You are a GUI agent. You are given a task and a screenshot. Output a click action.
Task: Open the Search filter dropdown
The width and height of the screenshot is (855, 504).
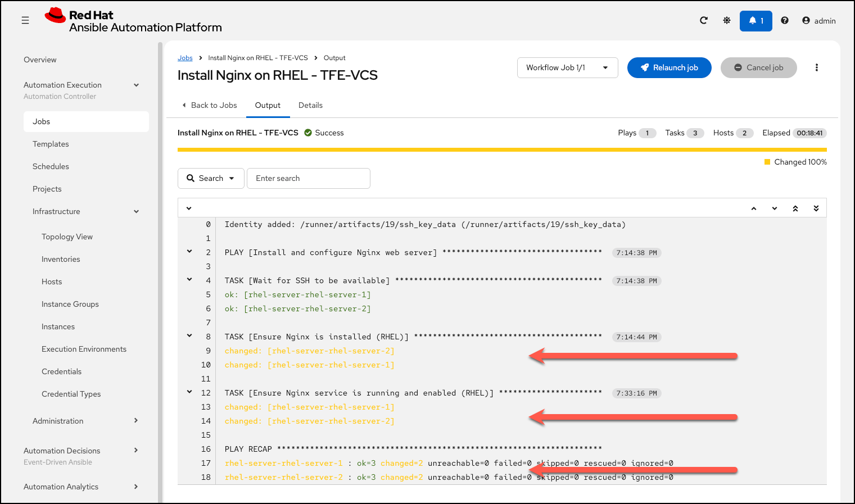tap(211, 178)
